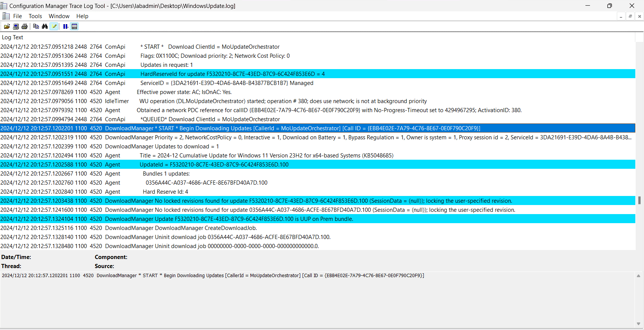
Task: Expand the Help menu
Action: tap(82, 16)
